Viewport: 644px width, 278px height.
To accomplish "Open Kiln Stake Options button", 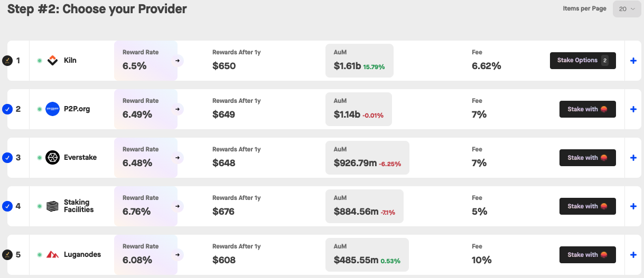I will [x=583, y=61].
